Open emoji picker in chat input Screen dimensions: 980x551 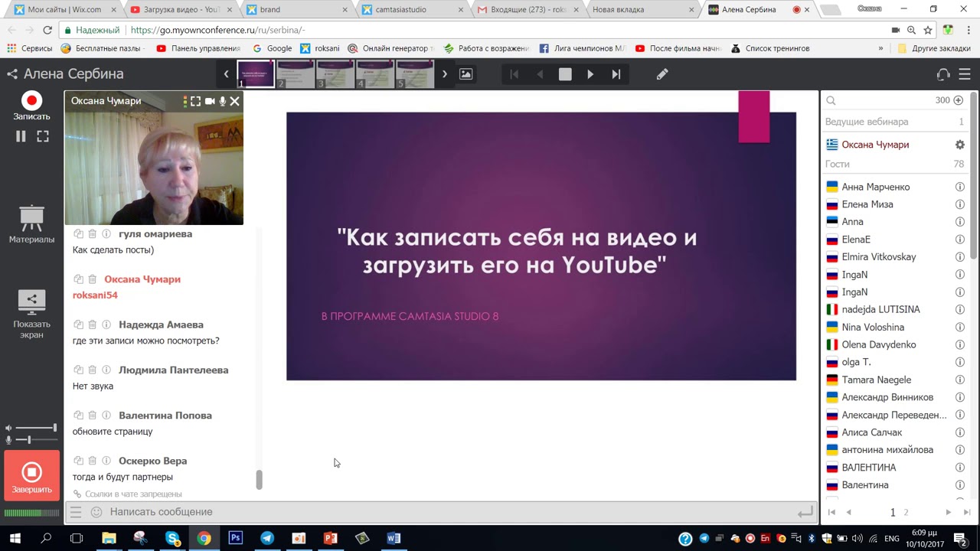(x=96, y=512)
